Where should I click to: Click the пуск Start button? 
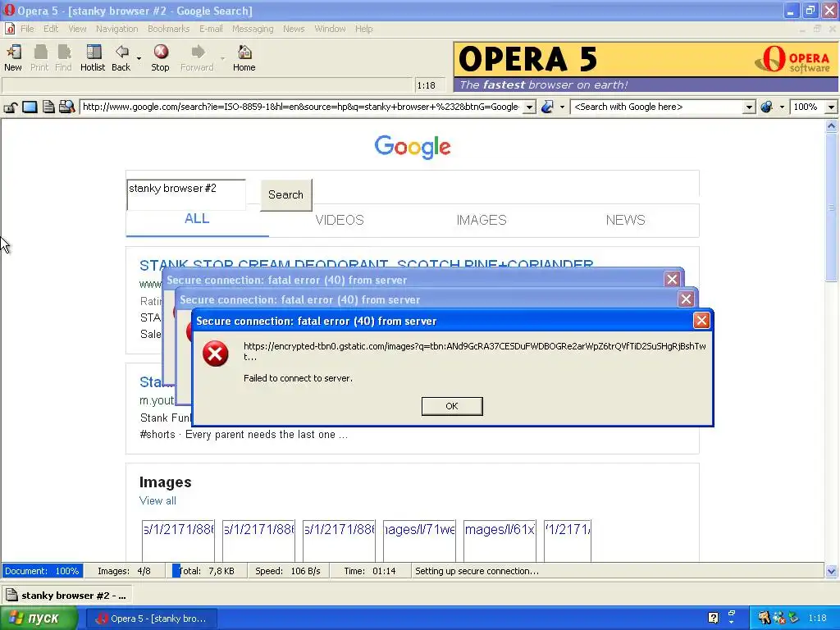(x=39, y=618)
